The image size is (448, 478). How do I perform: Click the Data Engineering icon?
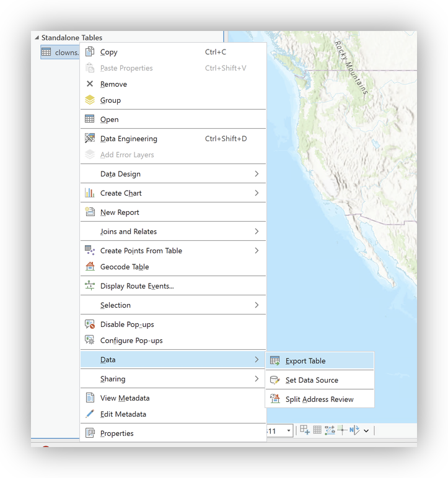point(90,139)
